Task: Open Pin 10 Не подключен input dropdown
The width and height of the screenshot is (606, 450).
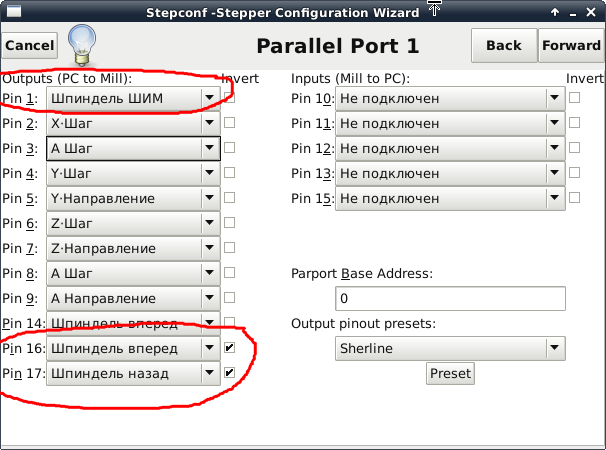Action: tap(449, 98)
